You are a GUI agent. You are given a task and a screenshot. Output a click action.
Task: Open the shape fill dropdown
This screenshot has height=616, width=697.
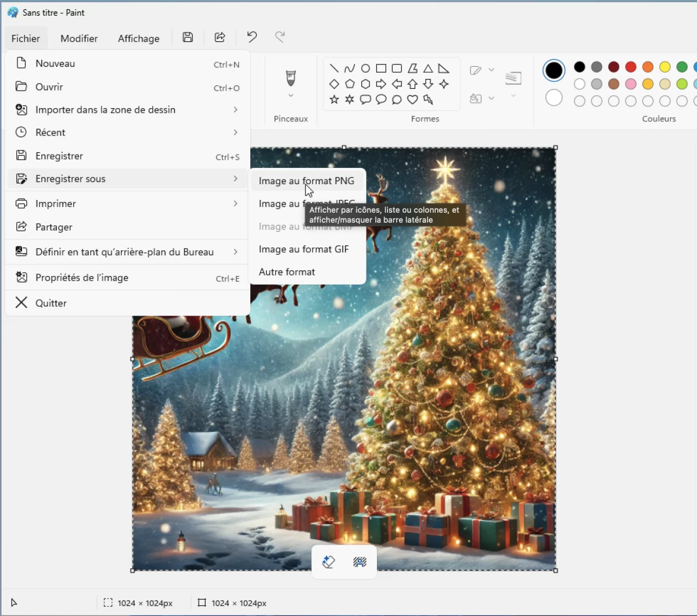491,98
